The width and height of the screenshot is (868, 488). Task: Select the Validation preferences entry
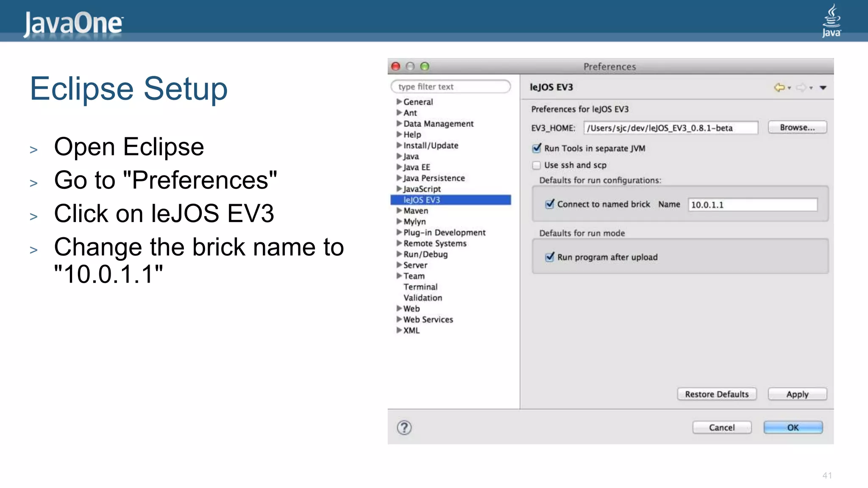(x=423, y=298)
